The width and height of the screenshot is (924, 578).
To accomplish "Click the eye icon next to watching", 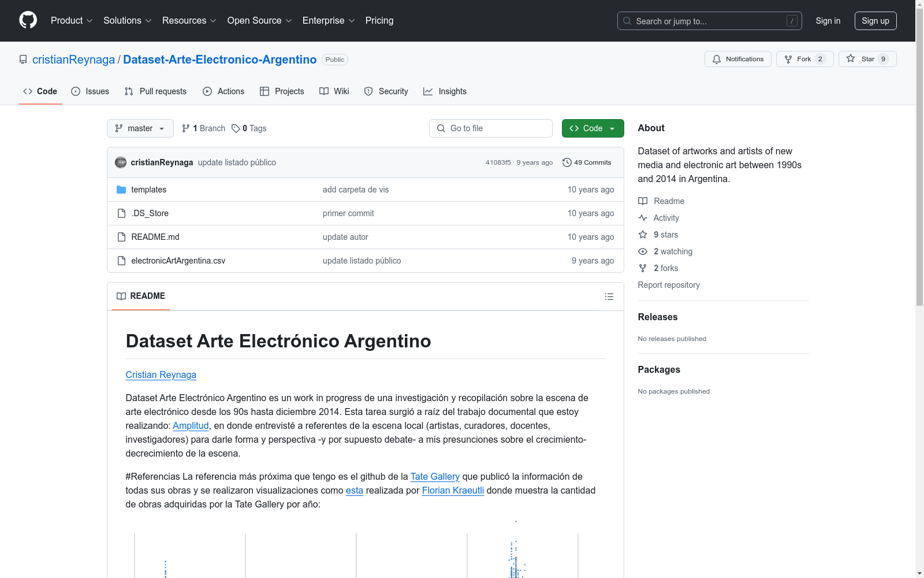I will [x=643, y=251].
